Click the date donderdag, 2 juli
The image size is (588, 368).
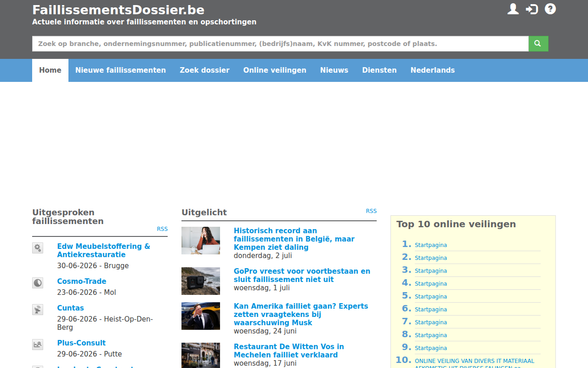[x=263, y=256]
